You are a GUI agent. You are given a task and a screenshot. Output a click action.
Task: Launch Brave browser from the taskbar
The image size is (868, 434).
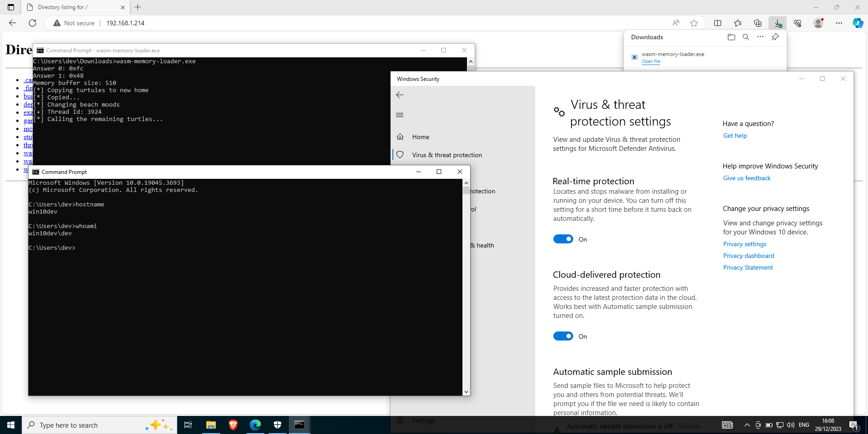(x=233, y=425)
